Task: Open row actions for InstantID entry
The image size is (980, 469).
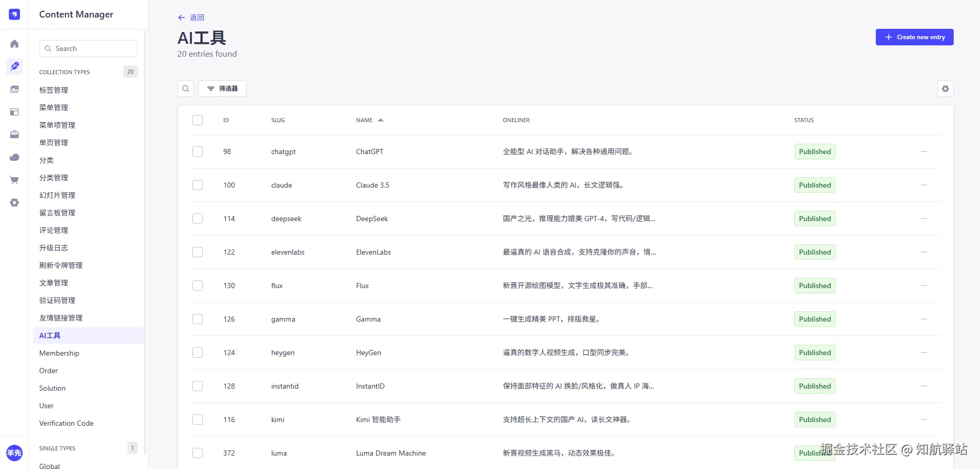Action: 924,386
